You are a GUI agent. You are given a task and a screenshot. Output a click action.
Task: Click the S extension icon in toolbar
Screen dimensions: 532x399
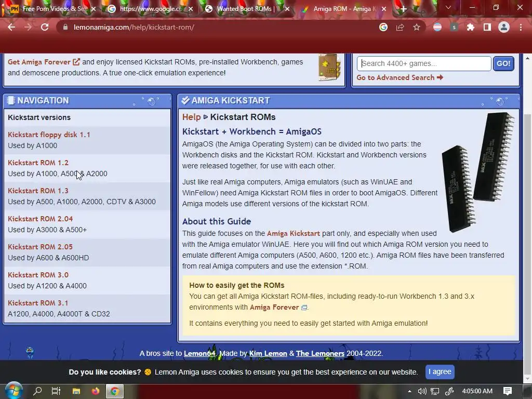[x=454, y=27]
